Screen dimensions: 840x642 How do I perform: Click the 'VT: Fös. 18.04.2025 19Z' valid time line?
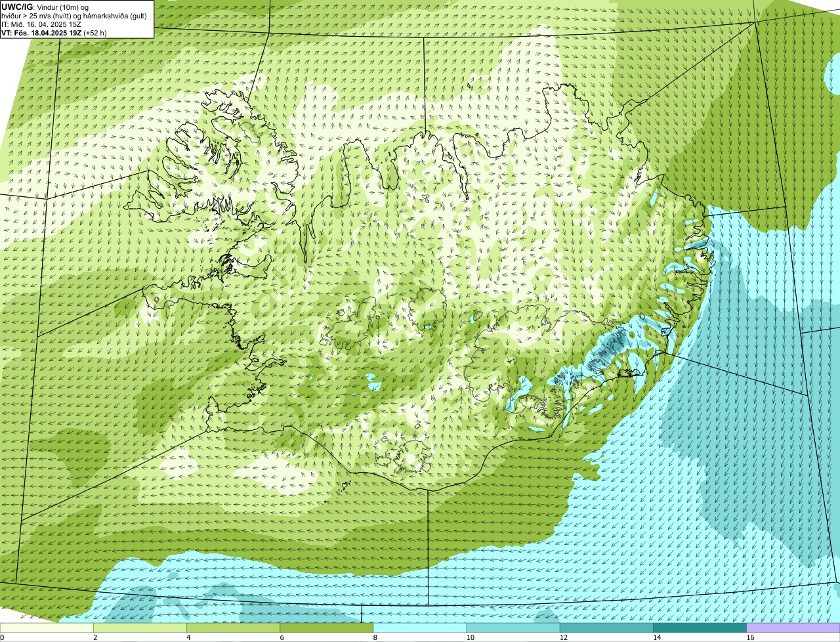click(54, 32)
